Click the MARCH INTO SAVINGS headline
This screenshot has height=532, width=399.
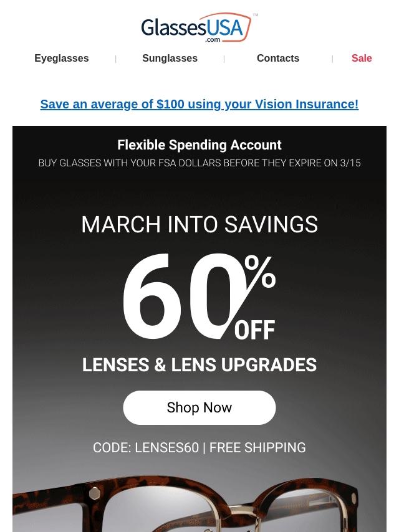tap(199, 224)
